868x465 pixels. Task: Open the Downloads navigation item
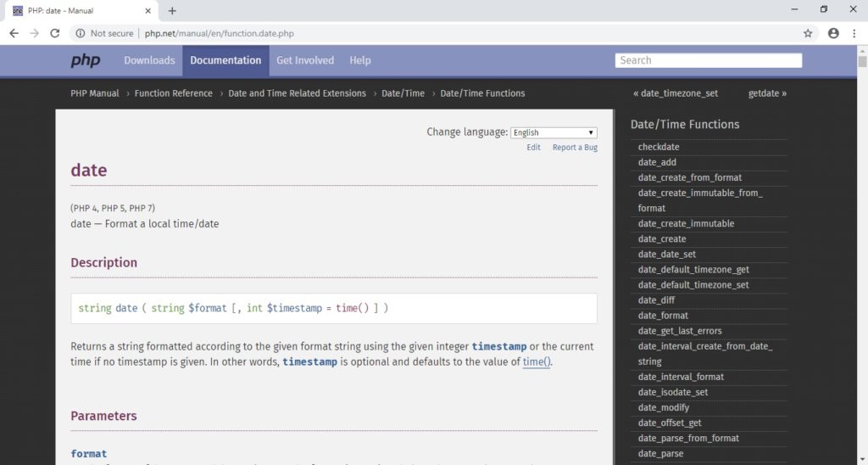click(x=149, y=60)
